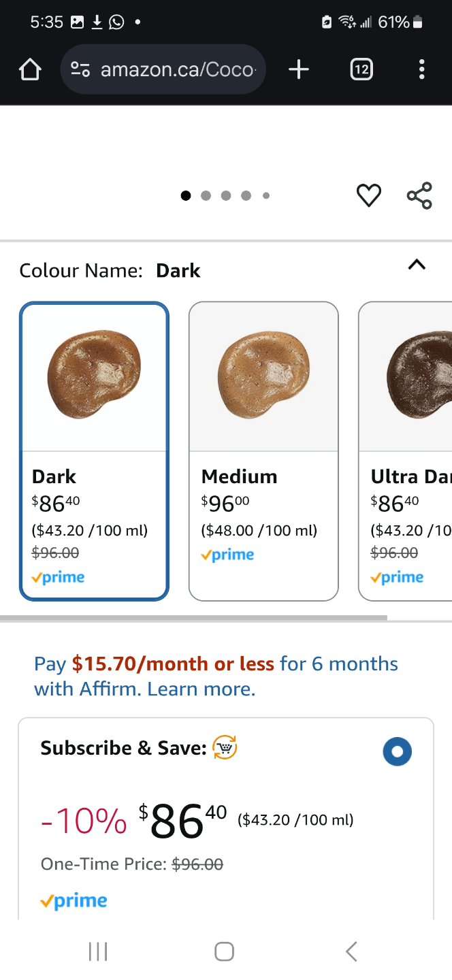Jump to fourth image carousel dot
This screenshot has height=980, width=452.
pos(246,196)
